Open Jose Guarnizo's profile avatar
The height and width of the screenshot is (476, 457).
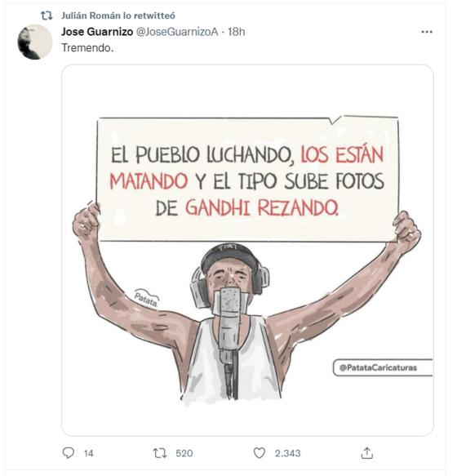35,42
